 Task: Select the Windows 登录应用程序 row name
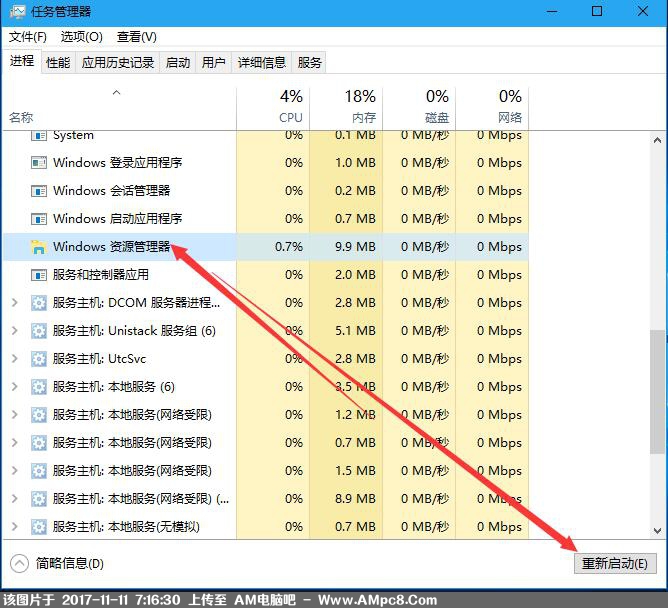(x=118, y=163)
